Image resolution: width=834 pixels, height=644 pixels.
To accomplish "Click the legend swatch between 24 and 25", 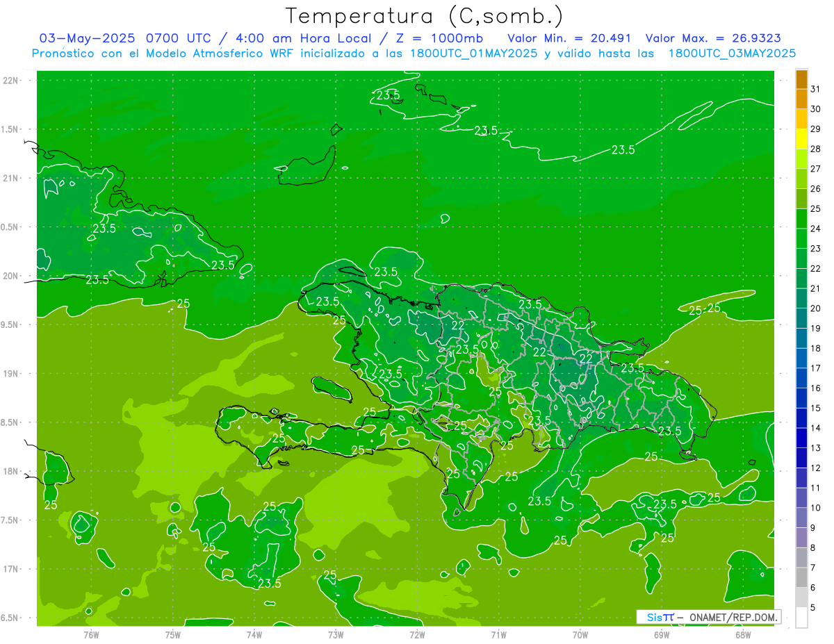I will pyautogui.click(x=801, y=219).
